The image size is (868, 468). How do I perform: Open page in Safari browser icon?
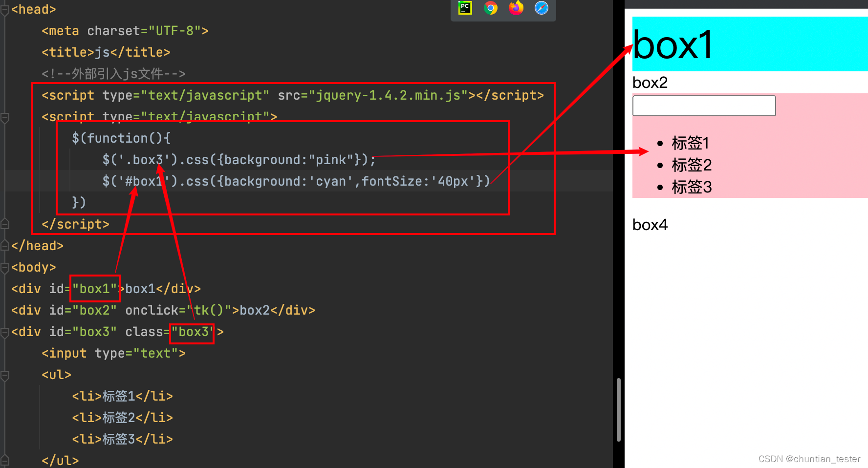point(542,8)
